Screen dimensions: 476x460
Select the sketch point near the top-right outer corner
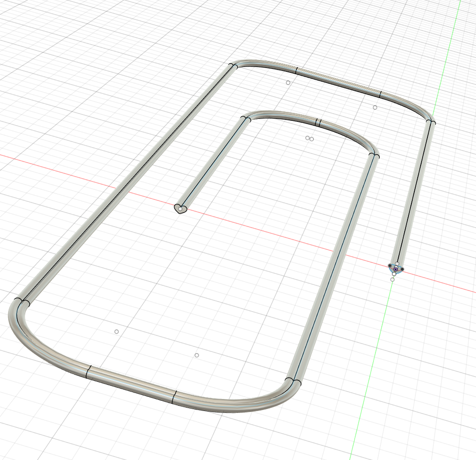(x=375, y=108)
